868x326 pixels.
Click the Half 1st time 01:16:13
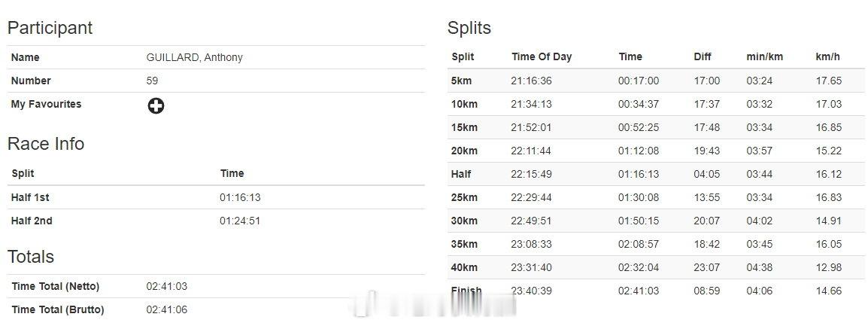point(240,197)
